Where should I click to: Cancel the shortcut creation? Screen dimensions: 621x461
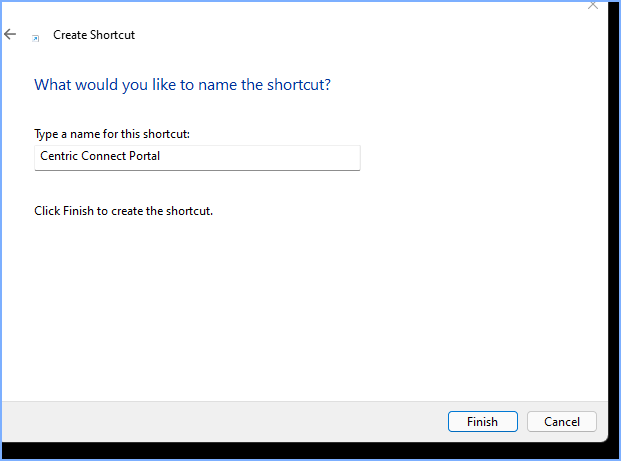coord(561,422)
